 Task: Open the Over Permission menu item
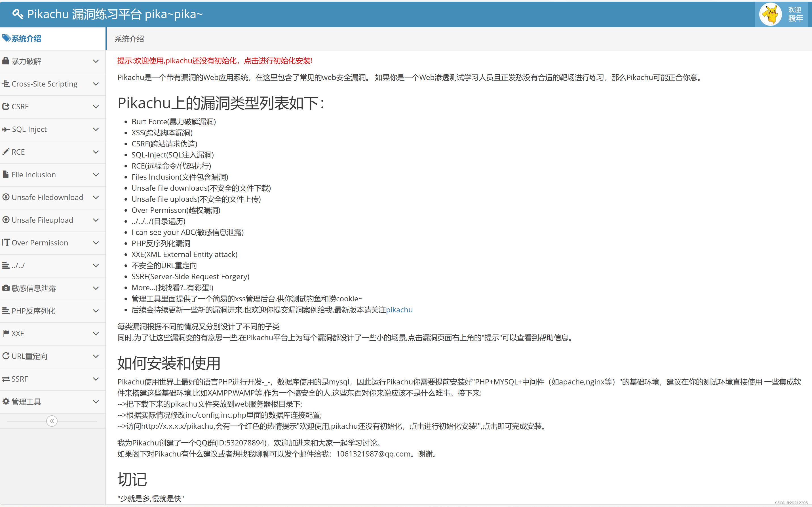(x=39, y=243)
